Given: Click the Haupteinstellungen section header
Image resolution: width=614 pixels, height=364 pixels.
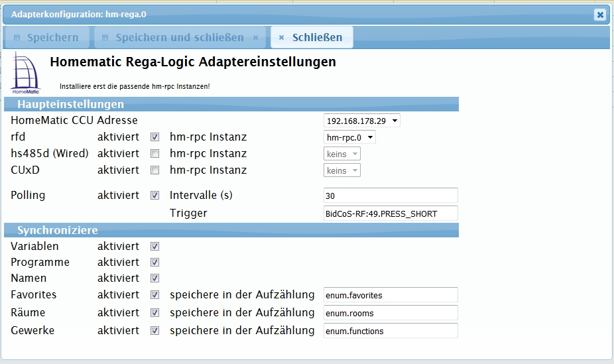Looking at the screenshot, I should pyautogui.click(x=231, y=104).
